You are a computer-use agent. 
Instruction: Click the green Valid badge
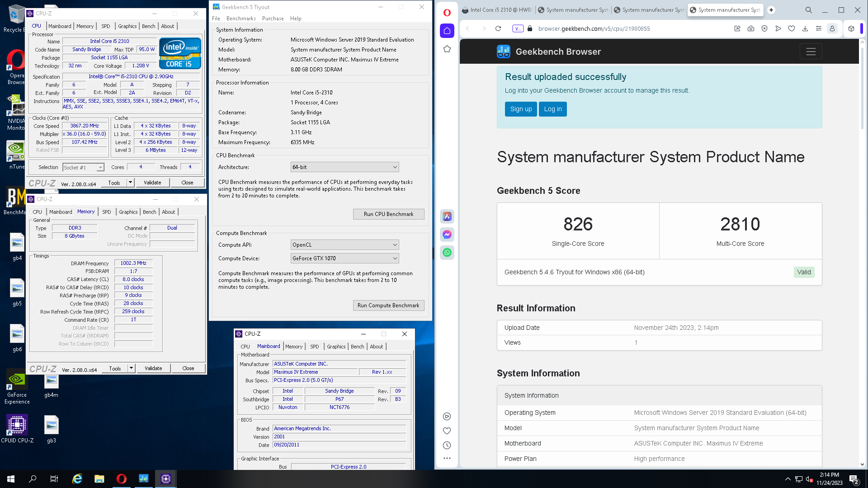804,272
